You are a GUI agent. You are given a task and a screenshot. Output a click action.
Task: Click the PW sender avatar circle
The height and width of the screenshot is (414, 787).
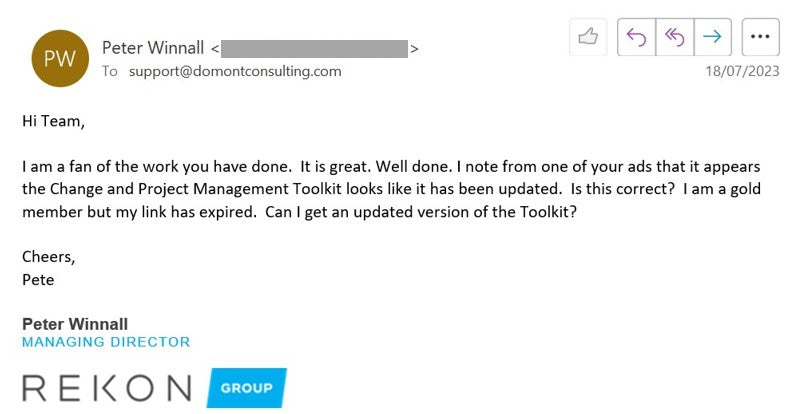pyautogui.click(x=59, y=58)
